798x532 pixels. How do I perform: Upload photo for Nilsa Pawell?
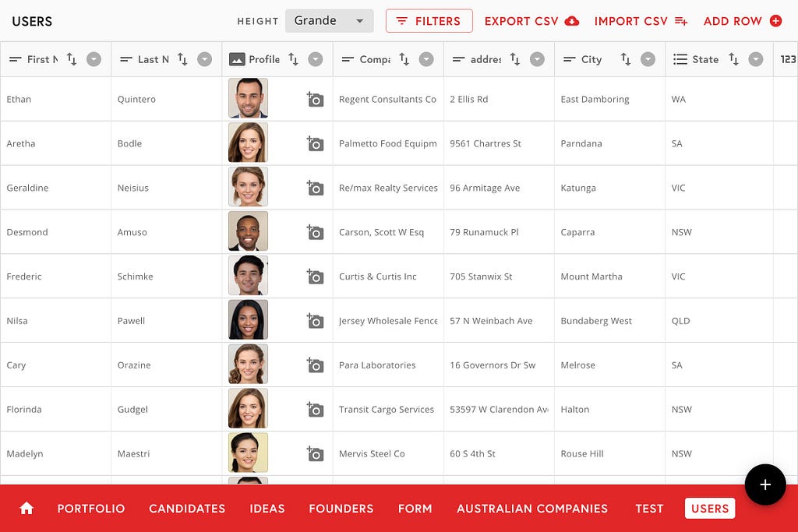point(315,320)
